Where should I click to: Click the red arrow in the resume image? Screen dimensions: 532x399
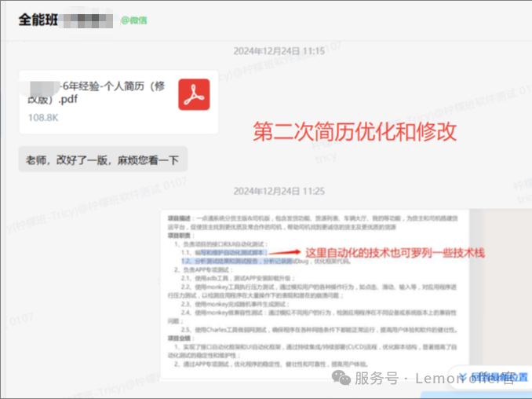pos(283,252)
